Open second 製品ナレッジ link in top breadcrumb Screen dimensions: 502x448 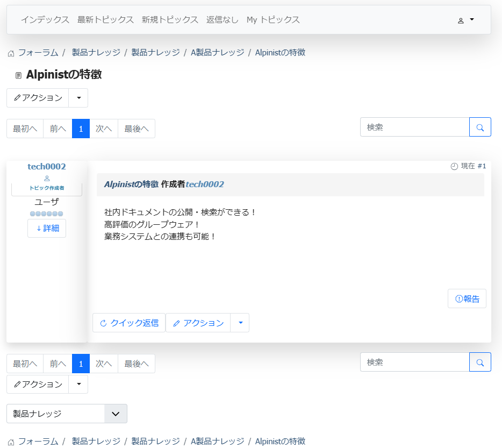(x=155, y=53)
